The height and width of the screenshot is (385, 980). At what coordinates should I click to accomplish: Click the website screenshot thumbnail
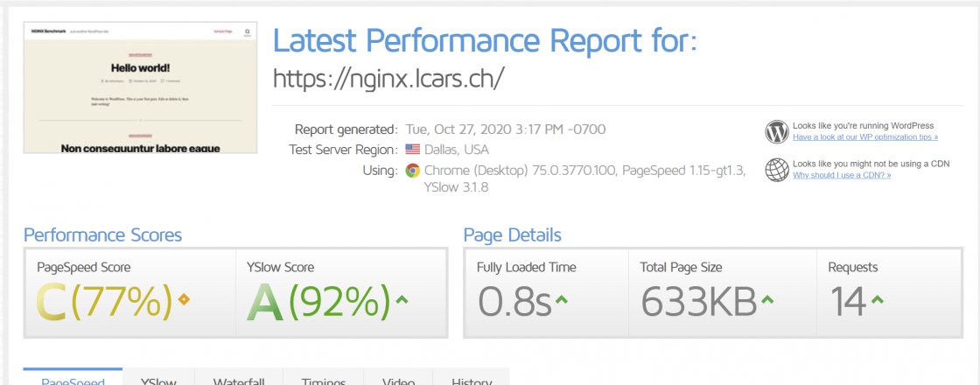pos(141,87)
